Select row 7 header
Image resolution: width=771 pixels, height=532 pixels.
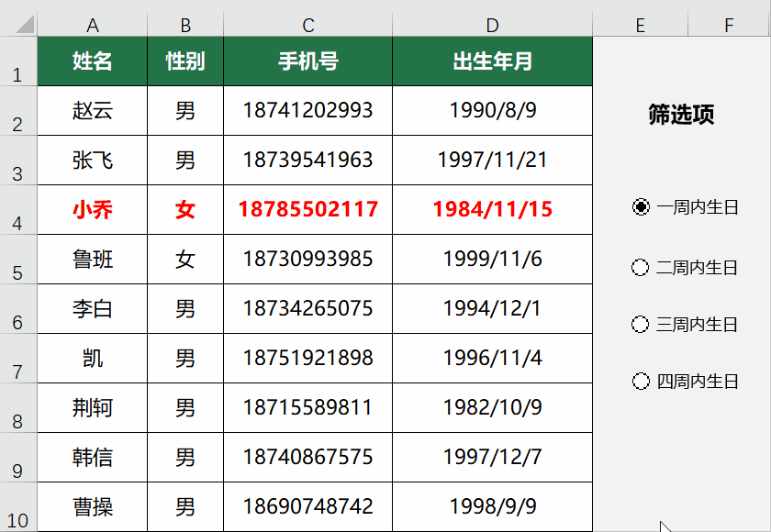[18, 359]
